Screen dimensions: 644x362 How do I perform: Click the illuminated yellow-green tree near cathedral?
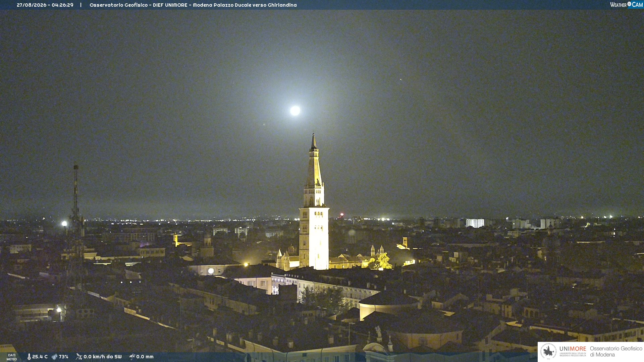coord(382,261)
